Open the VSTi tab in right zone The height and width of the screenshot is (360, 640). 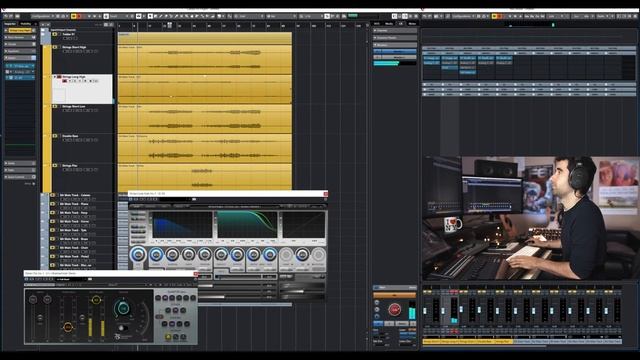(376, 24)
